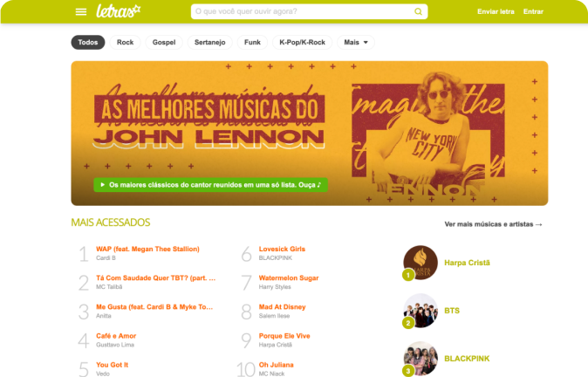This screenshot has height=377, width=588.
Task: Open Ver mais músicas e artistas
Action: pyautogui.click(x=493, y=224)
